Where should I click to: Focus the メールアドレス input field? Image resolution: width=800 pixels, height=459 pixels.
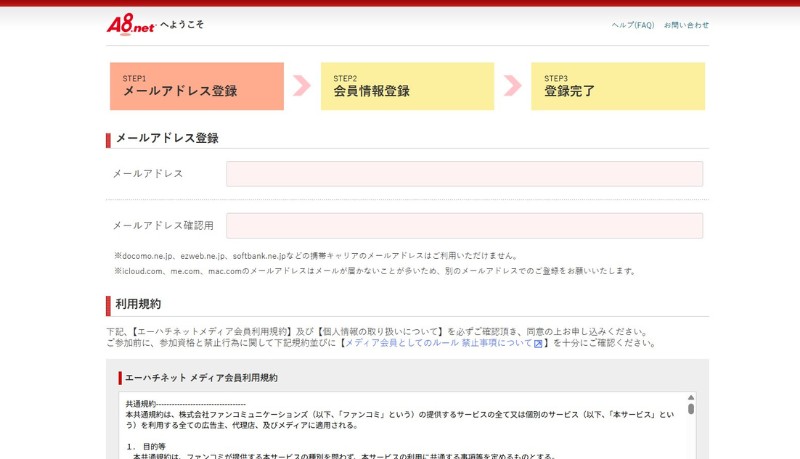pyautogui.click(x=464, y=174)
